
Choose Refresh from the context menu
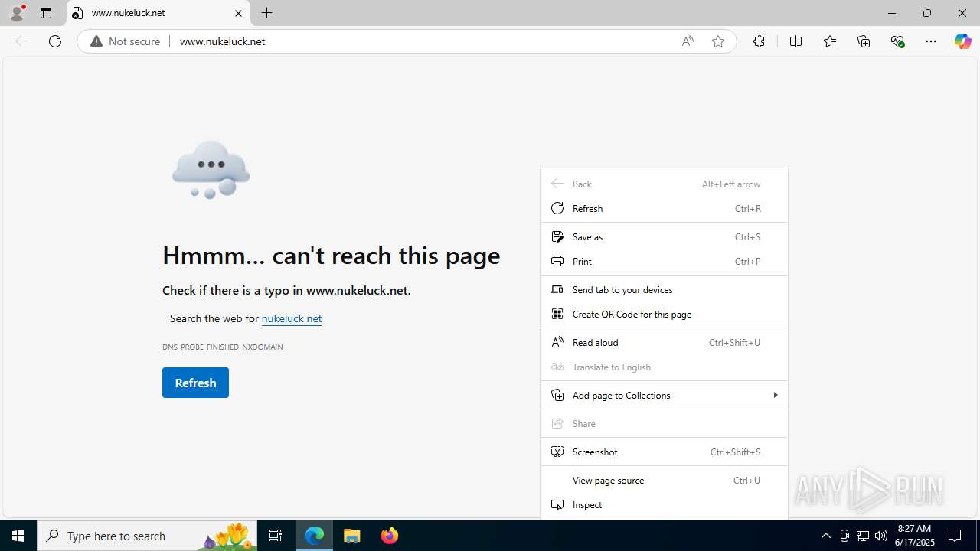664,208
